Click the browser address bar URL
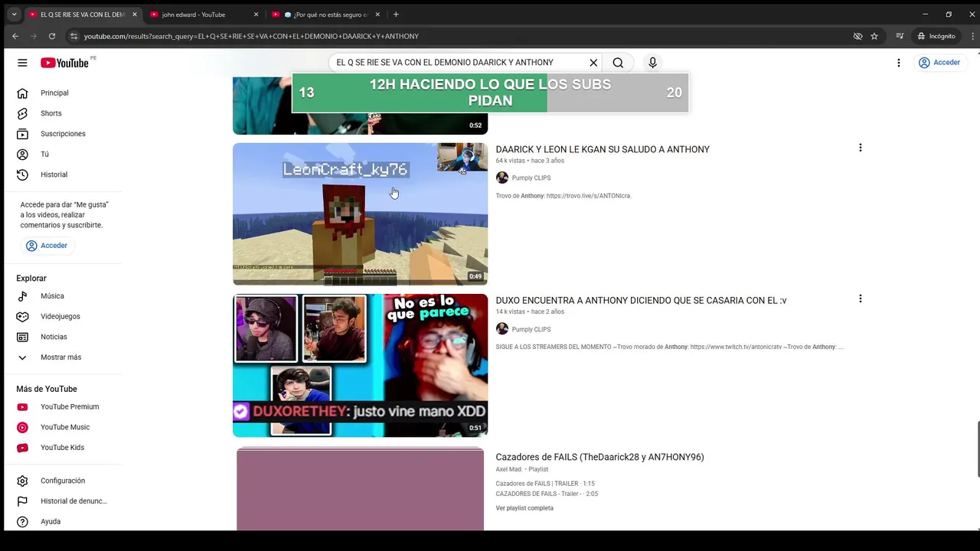Screen dimensions: 980x551 click(251, 36)
